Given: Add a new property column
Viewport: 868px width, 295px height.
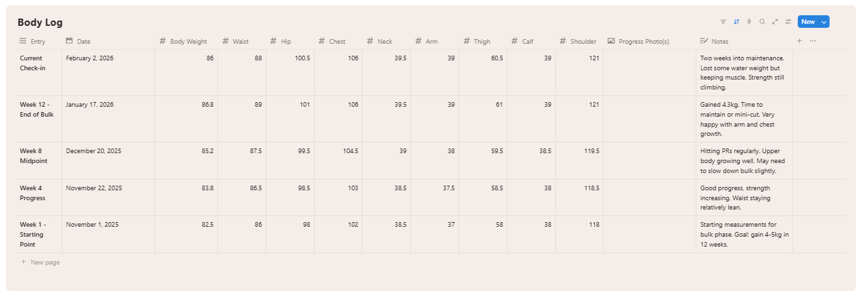Looking at the screenshot, I should [800, 41].
